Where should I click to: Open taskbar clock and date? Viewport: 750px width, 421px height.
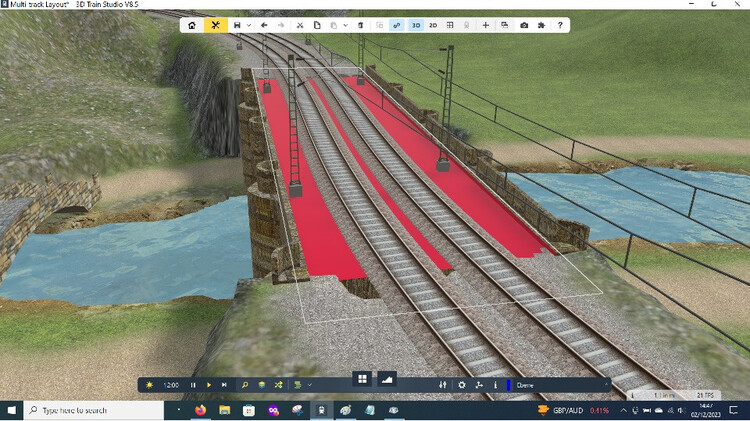point(706,410)
